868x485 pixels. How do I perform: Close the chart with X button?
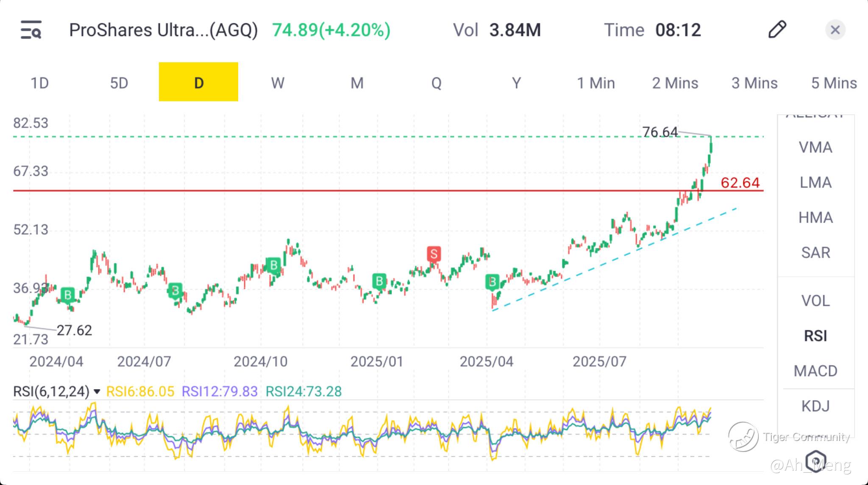835,30
